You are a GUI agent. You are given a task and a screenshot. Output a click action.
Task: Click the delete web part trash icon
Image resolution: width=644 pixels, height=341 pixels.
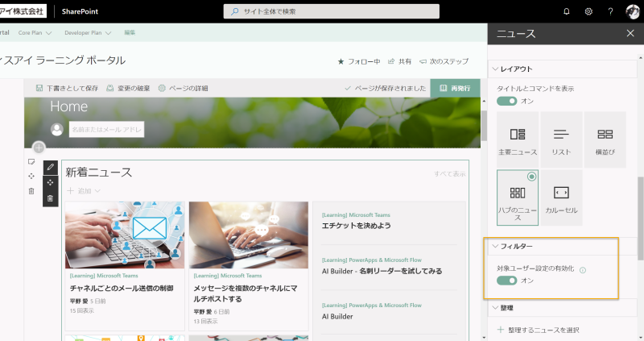click(x=51, y=198)
